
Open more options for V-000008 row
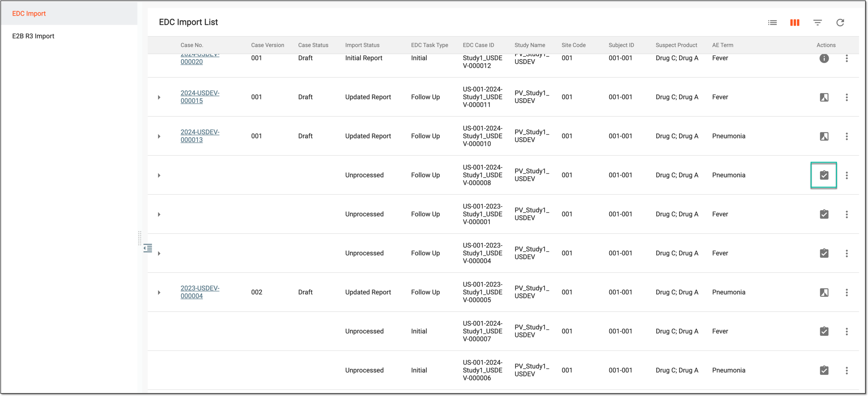click(x=846, y=175)
